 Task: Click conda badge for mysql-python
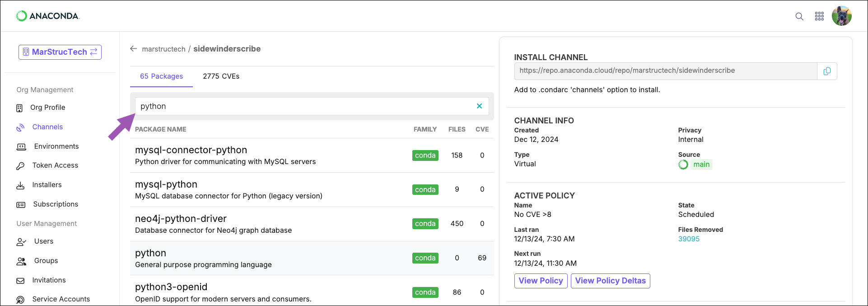point(425,190)
